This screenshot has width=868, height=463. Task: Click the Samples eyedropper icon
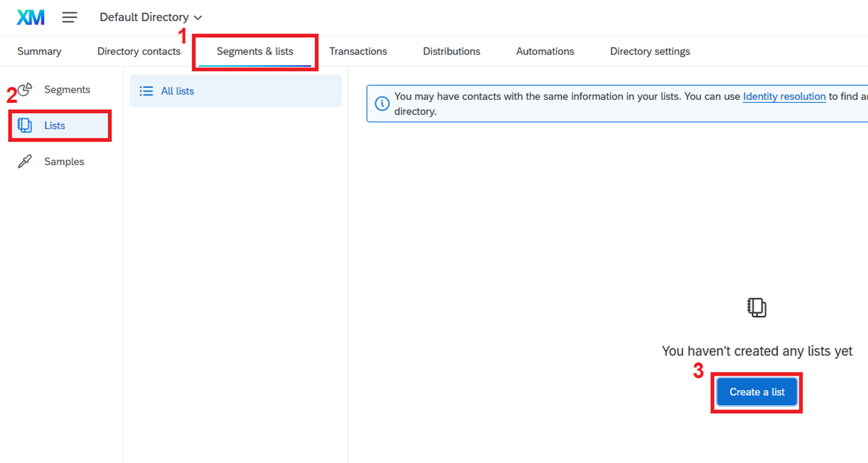pos(25,161)
